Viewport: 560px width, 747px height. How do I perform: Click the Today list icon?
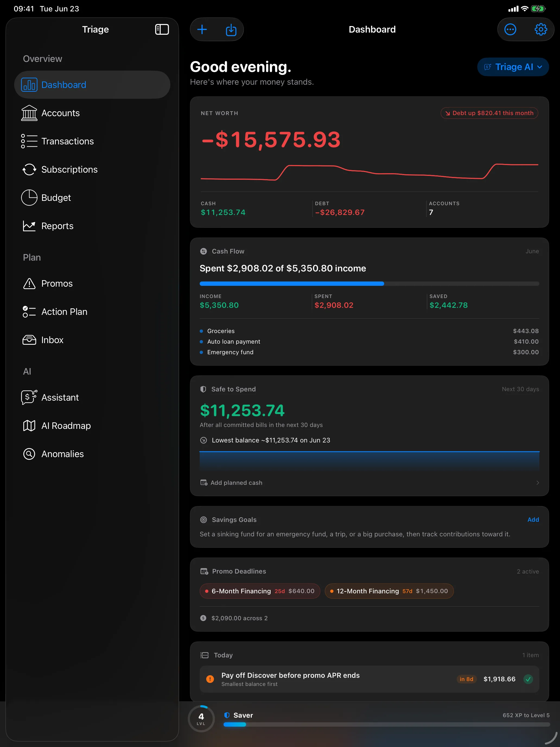pyautogui.click(x=204, y=655)
